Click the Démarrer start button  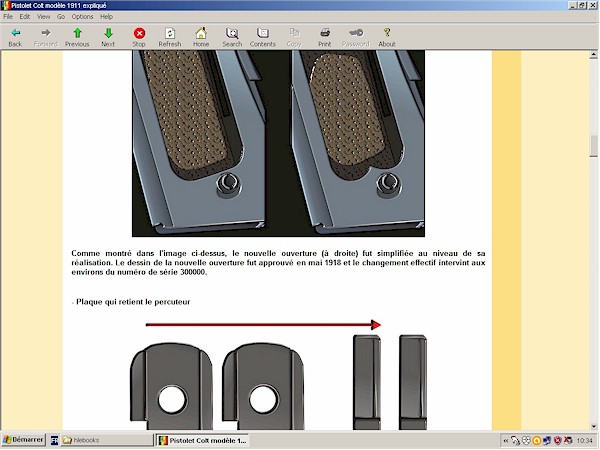[23, 440]
